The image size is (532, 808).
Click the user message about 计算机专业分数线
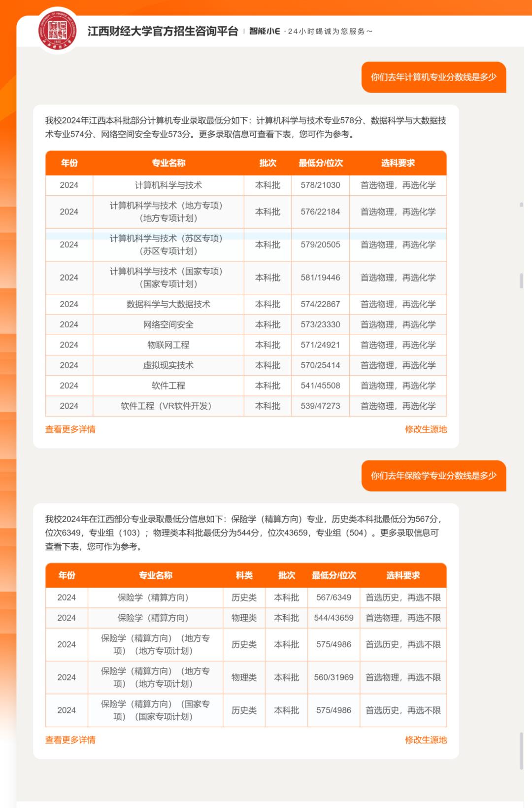[433, 77]
